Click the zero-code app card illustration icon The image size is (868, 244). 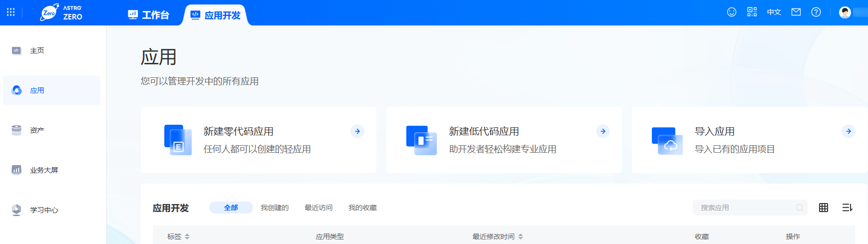point(178,140)
